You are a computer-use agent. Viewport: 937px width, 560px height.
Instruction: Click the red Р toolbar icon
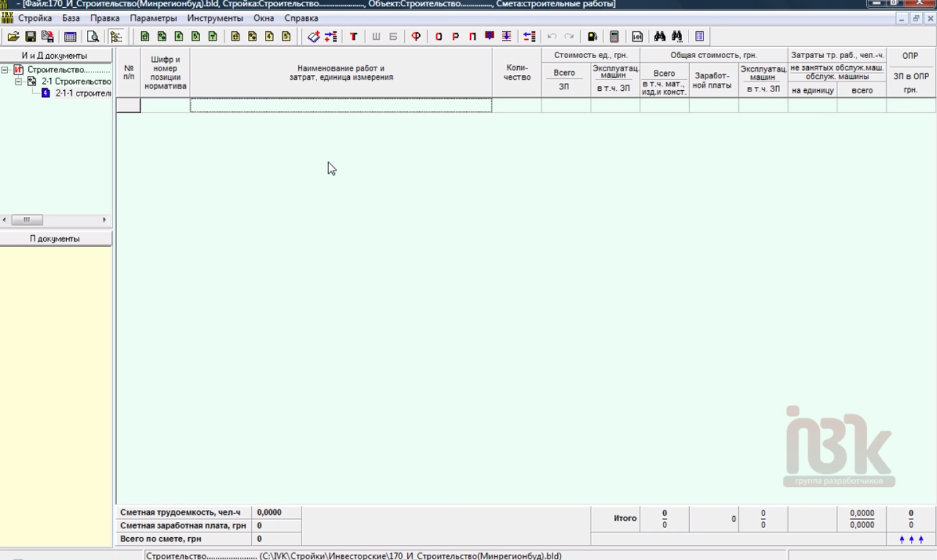pyautogui.click(x=456, y=37)
